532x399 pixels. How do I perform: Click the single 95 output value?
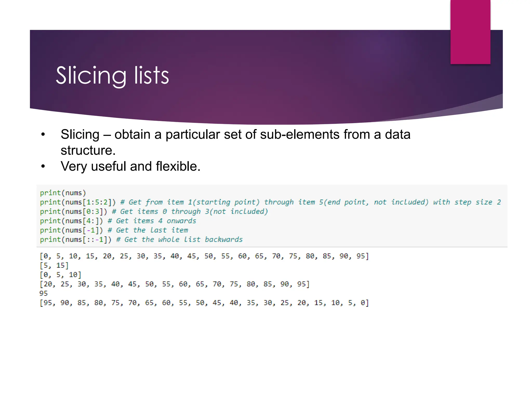pos(44,294)
